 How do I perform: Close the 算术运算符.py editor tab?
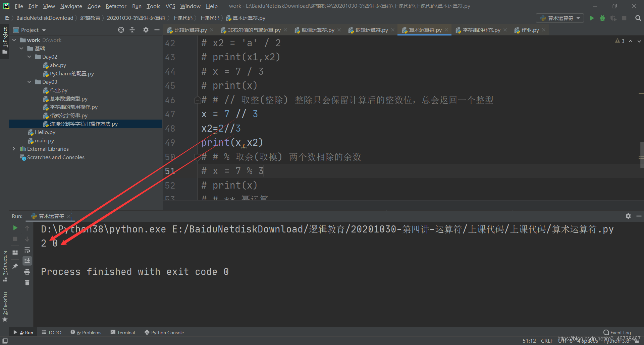tap(446, 30)
